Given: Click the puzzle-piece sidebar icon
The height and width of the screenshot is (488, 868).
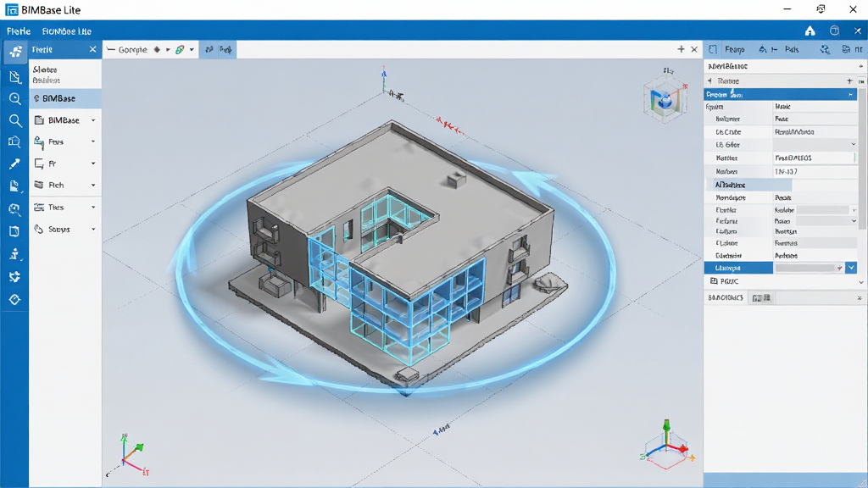Looking at the screenshot, I should tap(14, 277).
